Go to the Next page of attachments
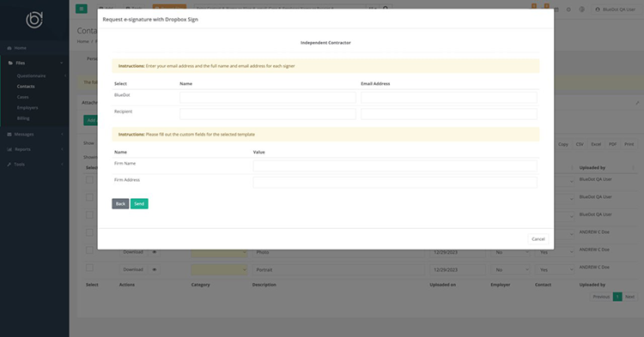Image resolution: width=644 pixels, height=337 pixels. [x=629, y=297]
